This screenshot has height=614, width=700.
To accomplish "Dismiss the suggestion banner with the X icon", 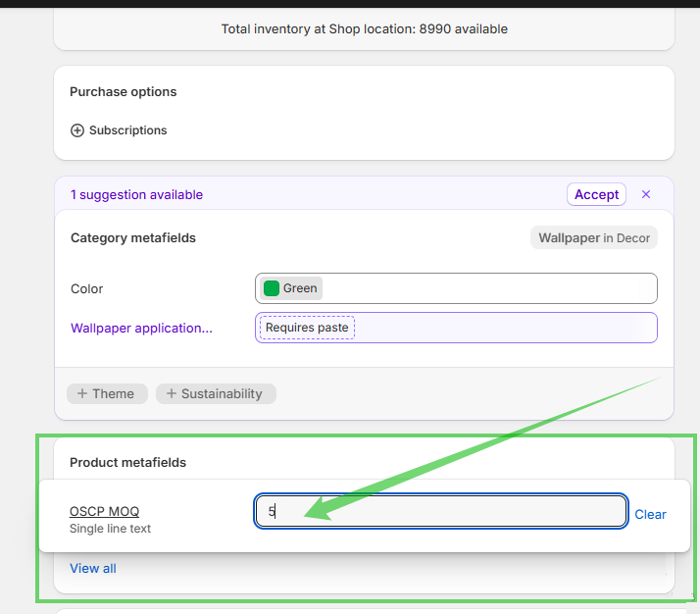I will tap(646, 194).
